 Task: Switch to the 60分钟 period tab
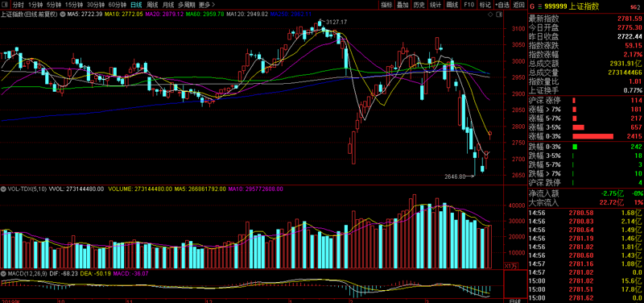(117, 5)
